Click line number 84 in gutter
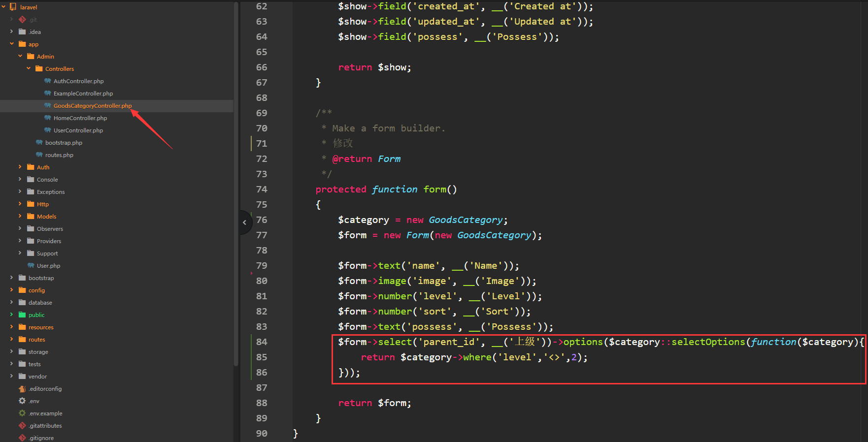The height and width of the screenshot is (442, 868). [262, 342]
